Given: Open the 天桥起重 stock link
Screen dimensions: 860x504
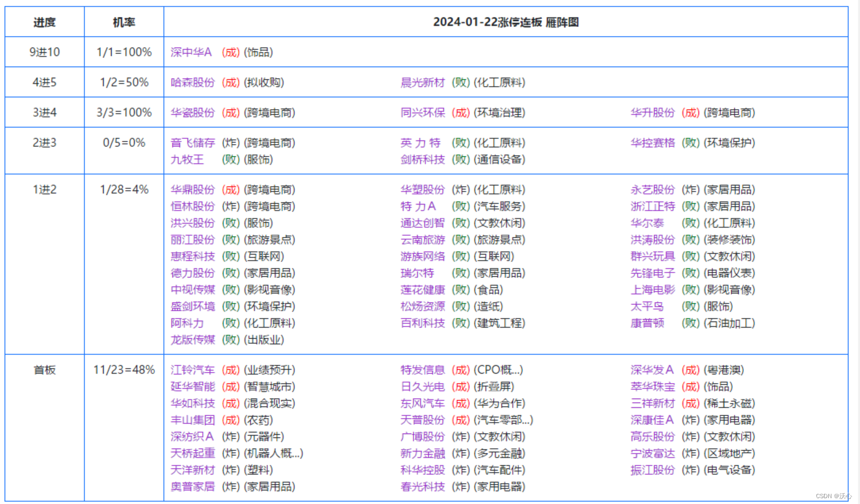Looking at the screenshot, I should pos(193,453).
